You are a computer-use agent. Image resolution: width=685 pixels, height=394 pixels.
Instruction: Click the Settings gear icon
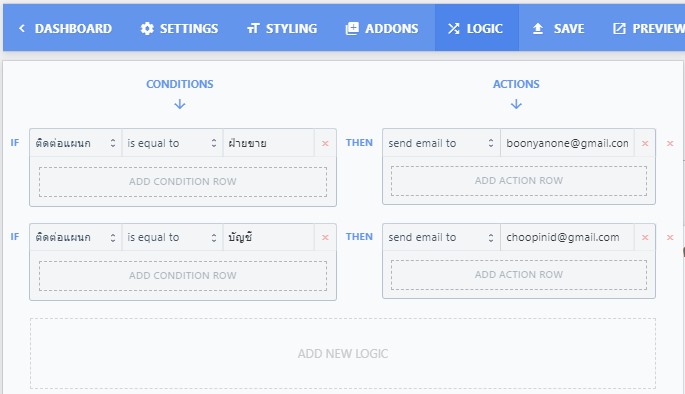pyautogui.click(x=147, y=28)
